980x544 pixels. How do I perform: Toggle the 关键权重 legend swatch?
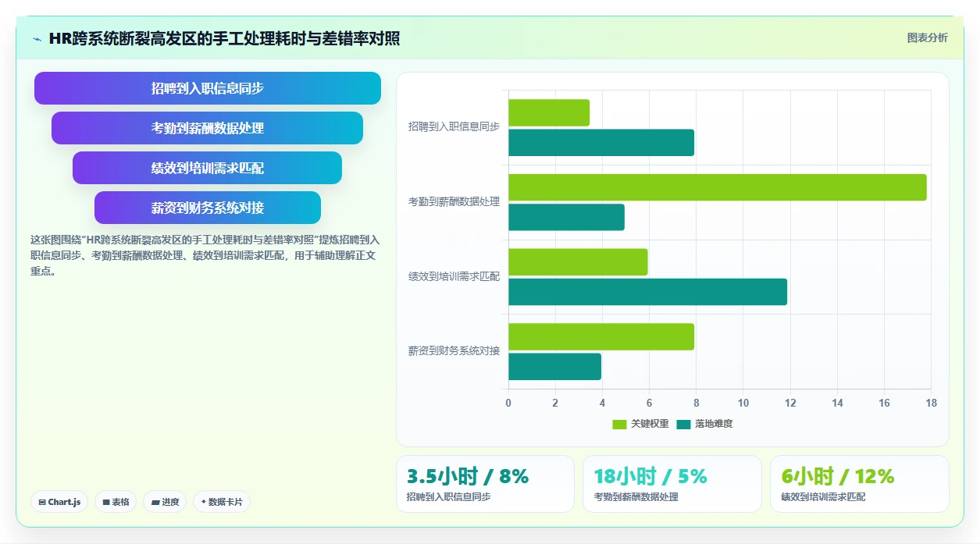(x=619, y=424)
